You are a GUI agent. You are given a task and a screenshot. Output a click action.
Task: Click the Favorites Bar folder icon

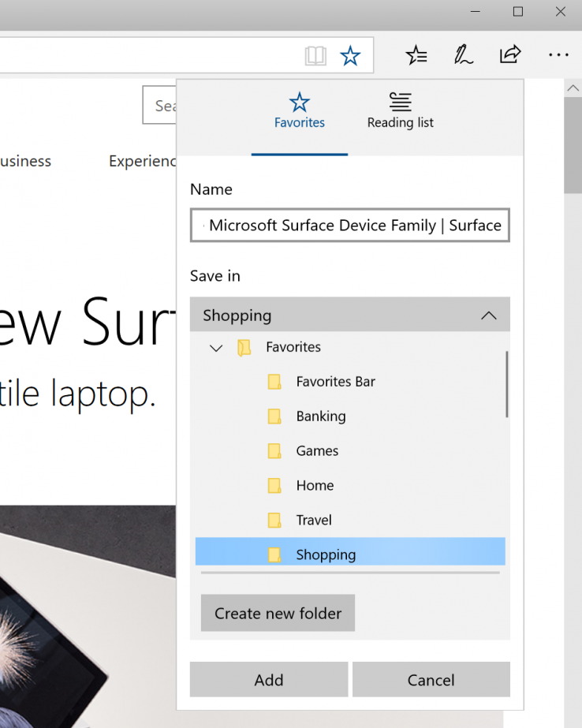(274, 382)
